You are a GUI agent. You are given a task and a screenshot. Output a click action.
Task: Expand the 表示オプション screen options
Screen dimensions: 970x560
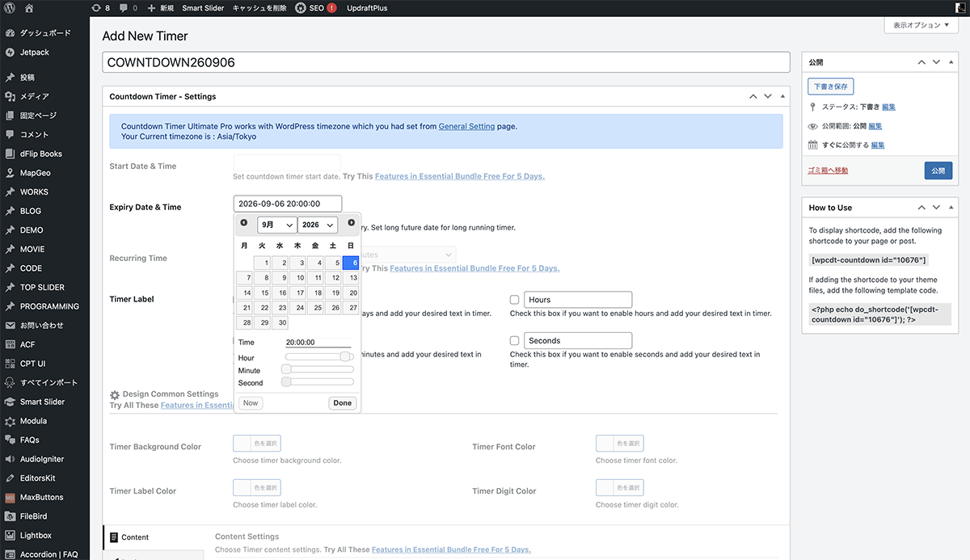(x=921, y=26)
